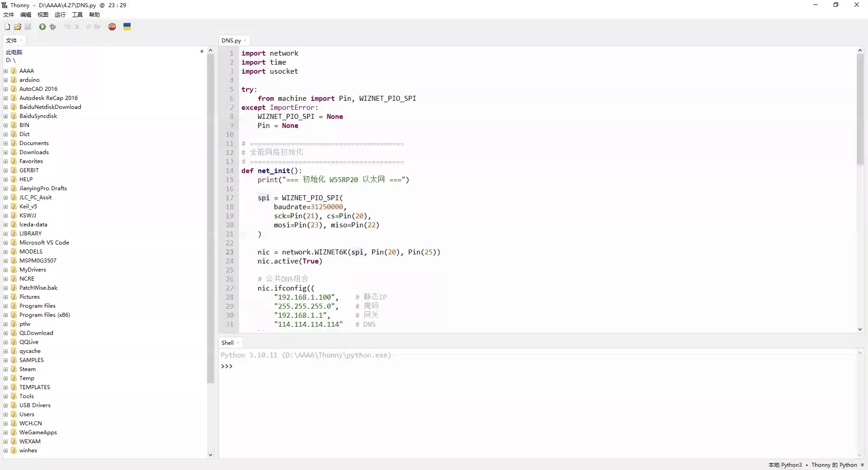868x470 pixels.
Task: Select the MSPM0G3507 folder
Action: coord(38,261)
